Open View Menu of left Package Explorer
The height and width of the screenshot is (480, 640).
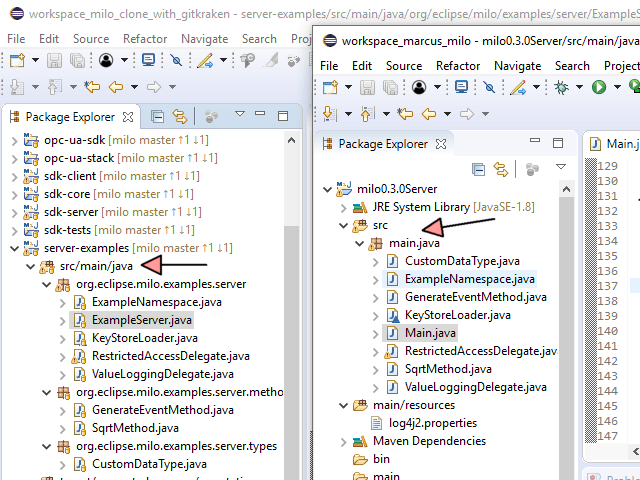[x=240, y=114]
